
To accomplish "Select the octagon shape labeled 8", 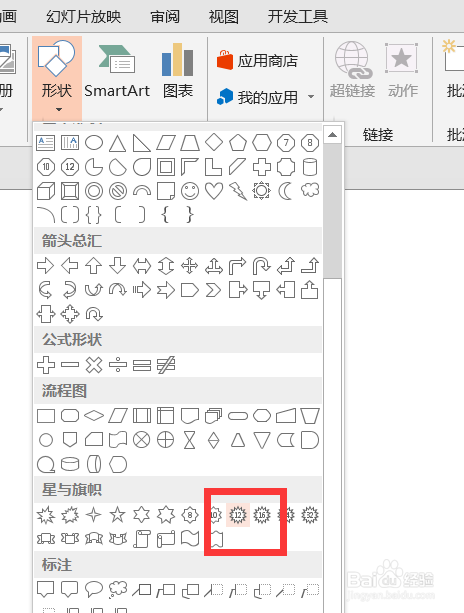I will 310,143.
